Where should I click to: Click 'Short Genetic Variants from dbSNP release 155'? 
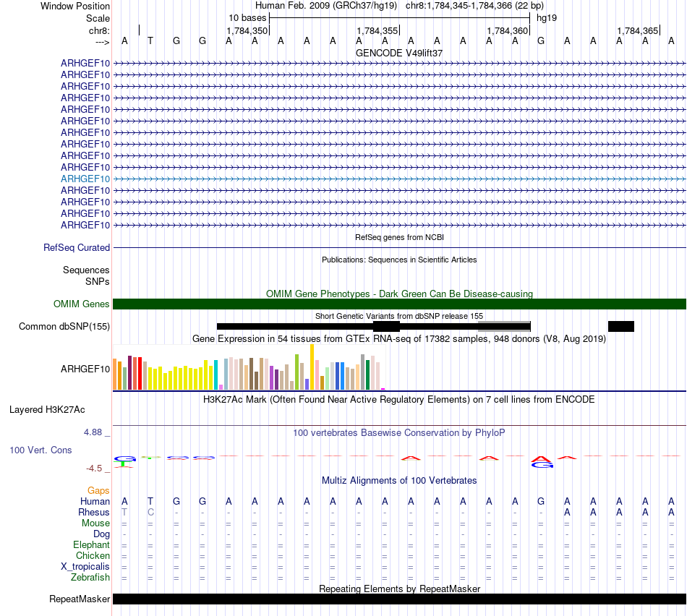click(x=399, y=316)
